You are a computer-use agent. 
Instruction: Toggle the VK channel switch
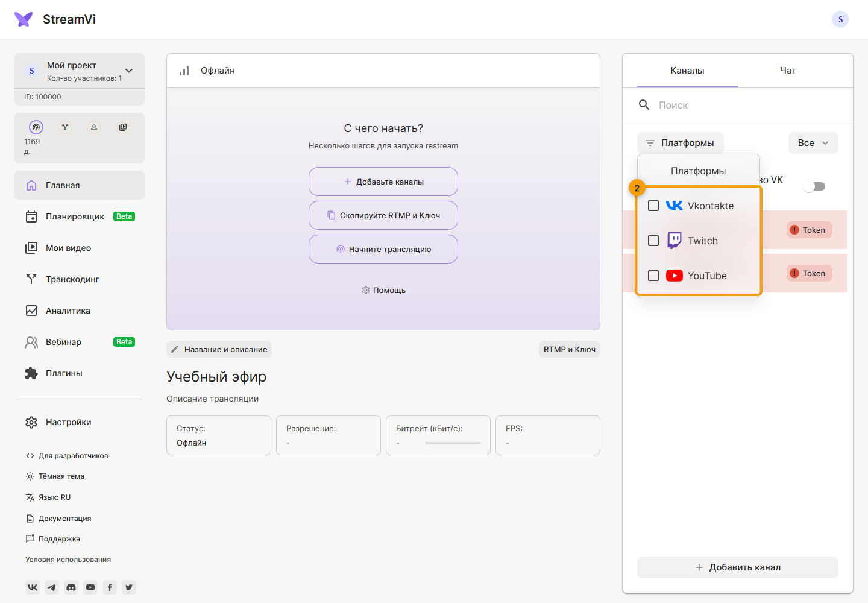point(814,186)
